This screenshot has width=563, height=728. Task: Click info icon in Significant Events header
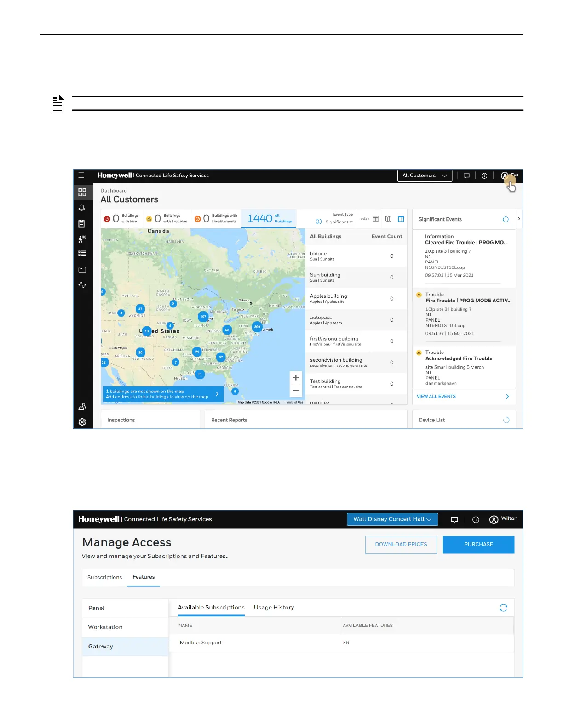pyautogui.click(x=506, y=219)
